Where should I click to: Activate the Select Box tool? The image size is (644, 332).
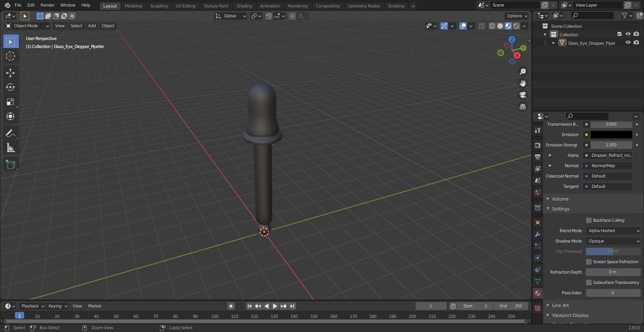pos(10,41)
